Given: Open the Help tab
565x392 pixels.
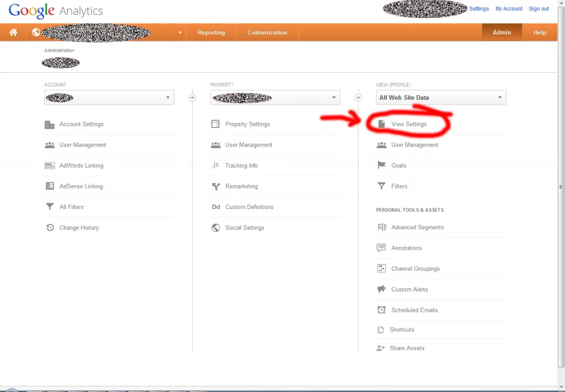Looking at the screenshot, I should point(540,33).
